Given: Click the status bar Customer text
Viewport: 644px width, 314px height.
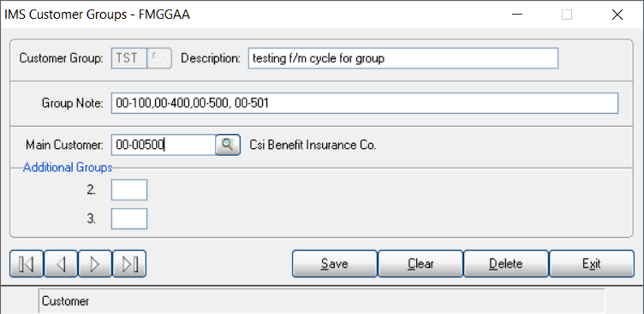Looking at the screenshot, I should (x=66, y=301).
